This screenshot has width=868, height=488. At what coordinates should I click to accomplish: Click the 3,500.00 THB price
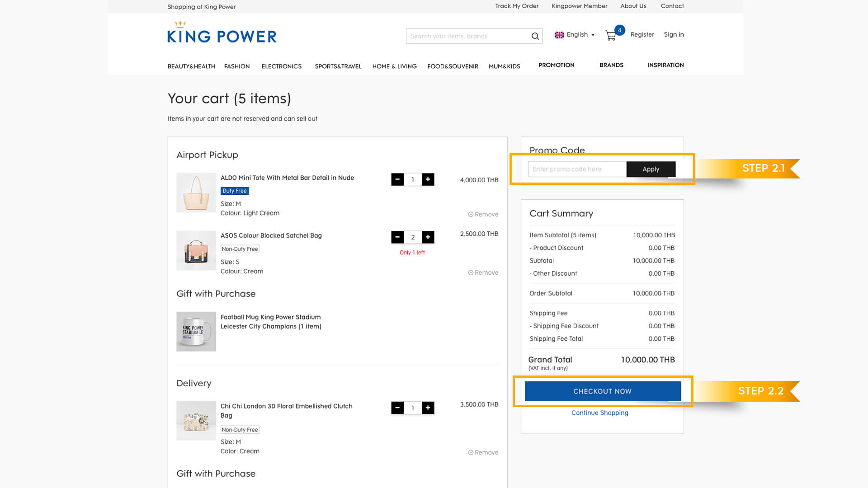[x=479, y=404]
